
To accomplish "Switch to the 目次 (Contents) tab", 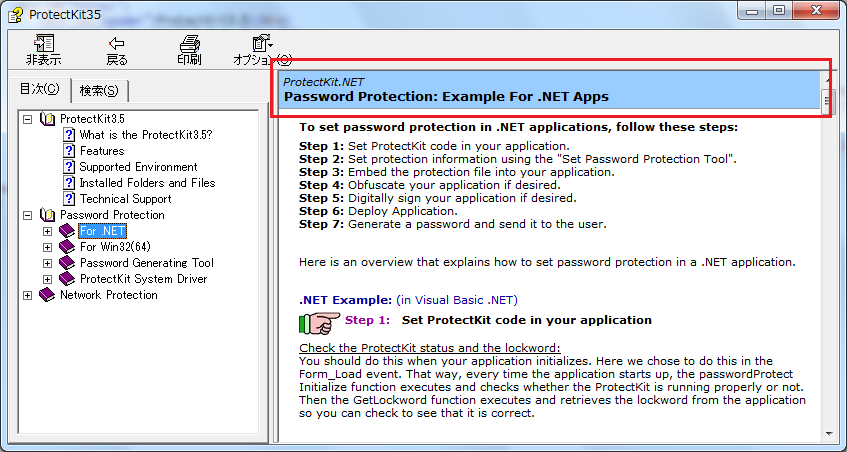I will (39, 90).
